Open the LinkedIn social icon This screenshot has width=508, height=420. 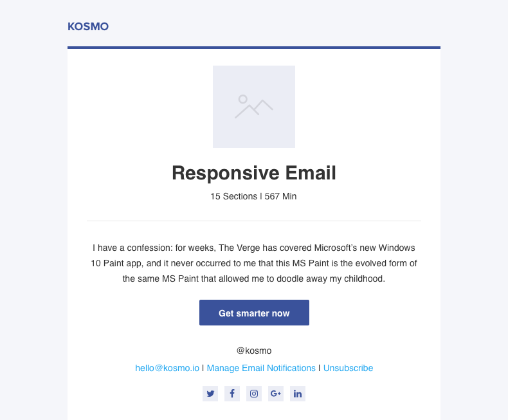[x=298, y=394]
